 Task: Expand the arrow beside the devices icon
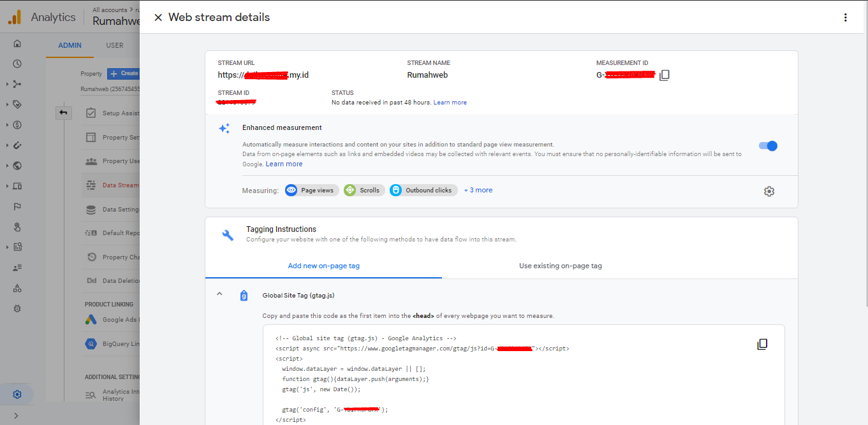point(7,186)
